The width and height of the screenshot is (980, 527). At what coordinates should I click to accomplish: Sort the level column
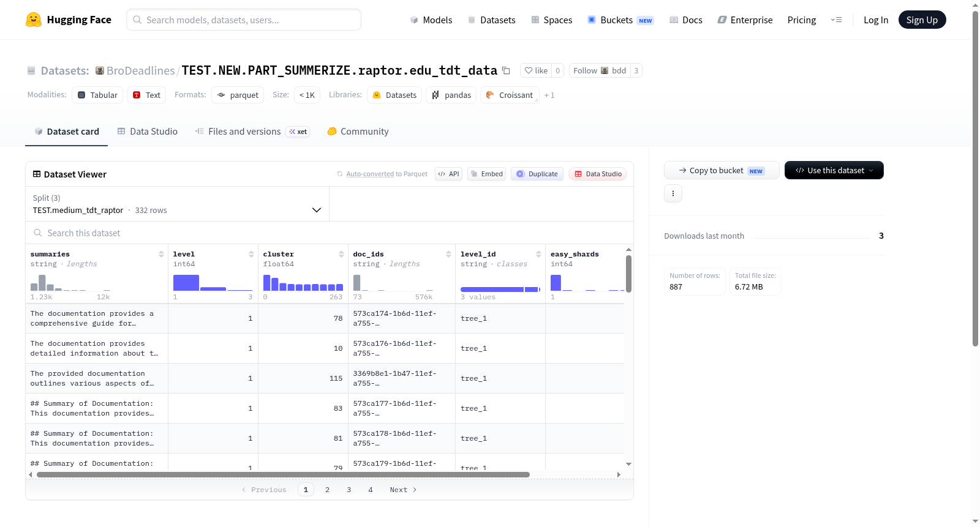[x=251, y=254]
